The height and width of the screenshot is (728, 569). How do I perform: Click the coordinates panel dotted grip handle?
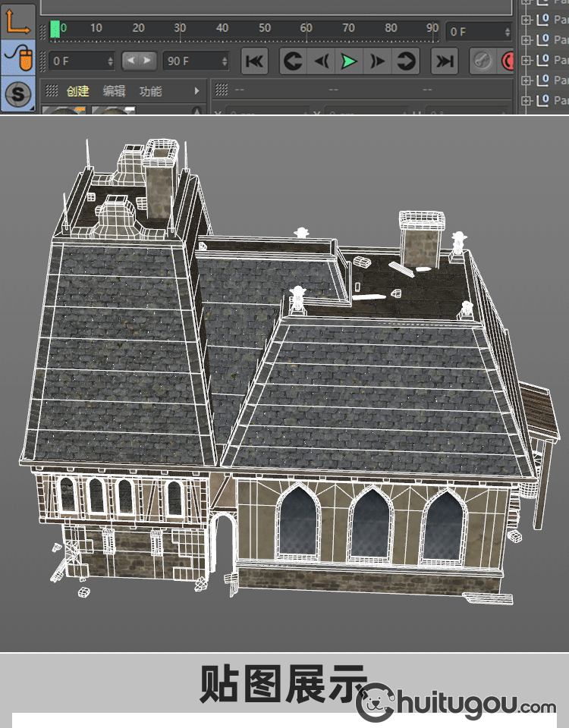(222, 89)
